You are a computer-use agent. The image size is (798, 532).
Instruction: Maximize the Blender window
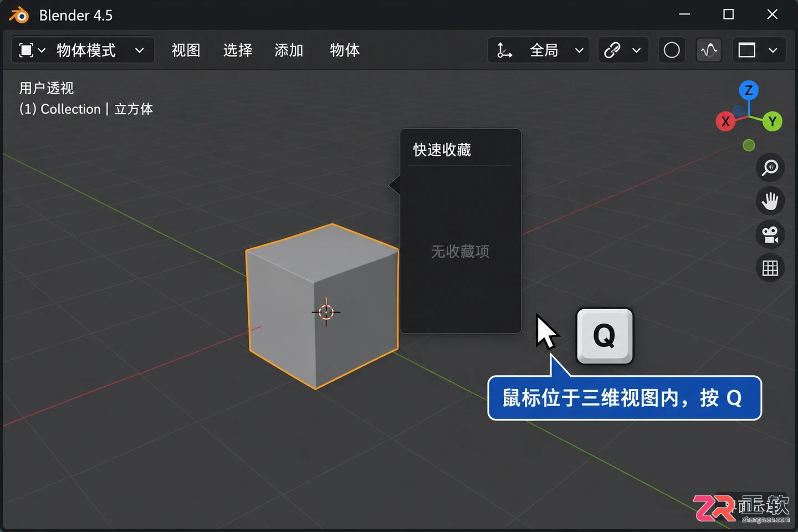tap(729, 14)
